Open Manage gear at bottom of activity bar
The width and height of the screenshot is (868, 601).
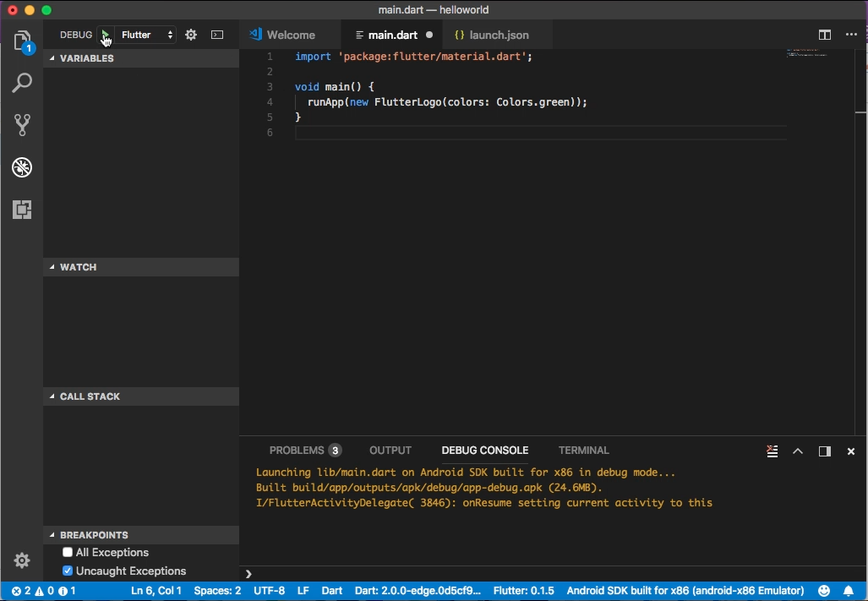pyautogui.click(x=22, y=560)
